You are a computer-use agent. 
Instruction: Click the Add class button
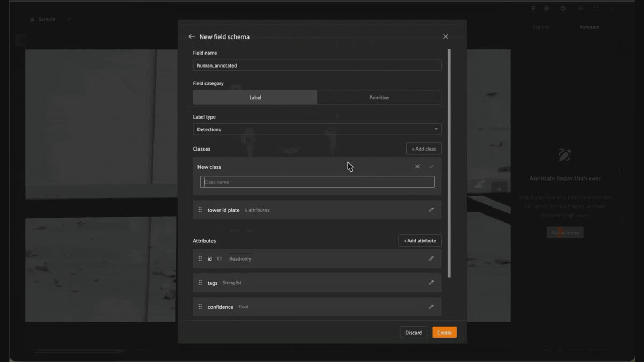(x=424, y=149)
